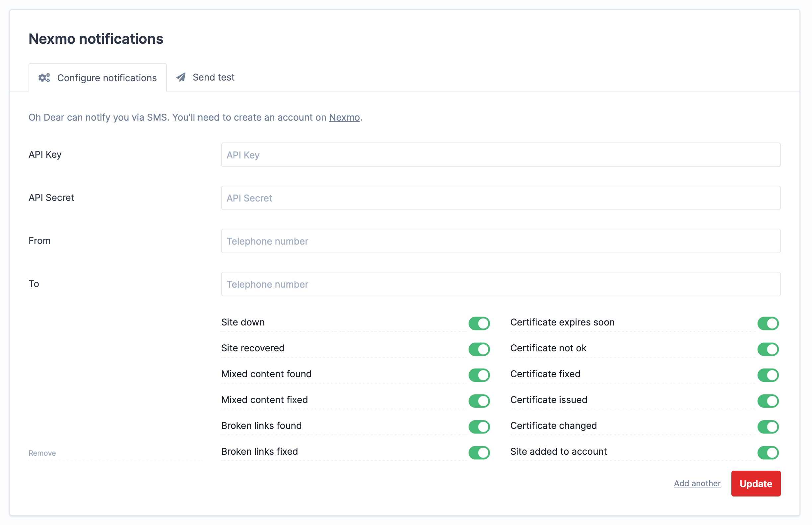Click the gears icon on Configure notifications
Screen dimensions: 812x525
click(44, 78)
